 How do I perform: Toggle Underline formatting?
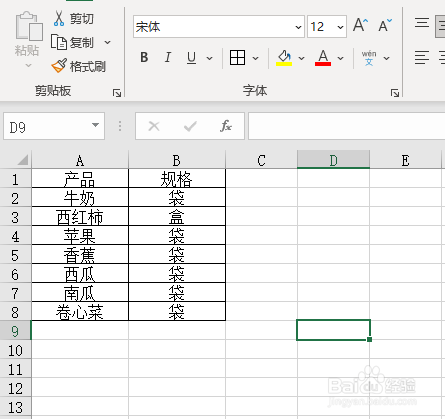[x=191, y=57]
